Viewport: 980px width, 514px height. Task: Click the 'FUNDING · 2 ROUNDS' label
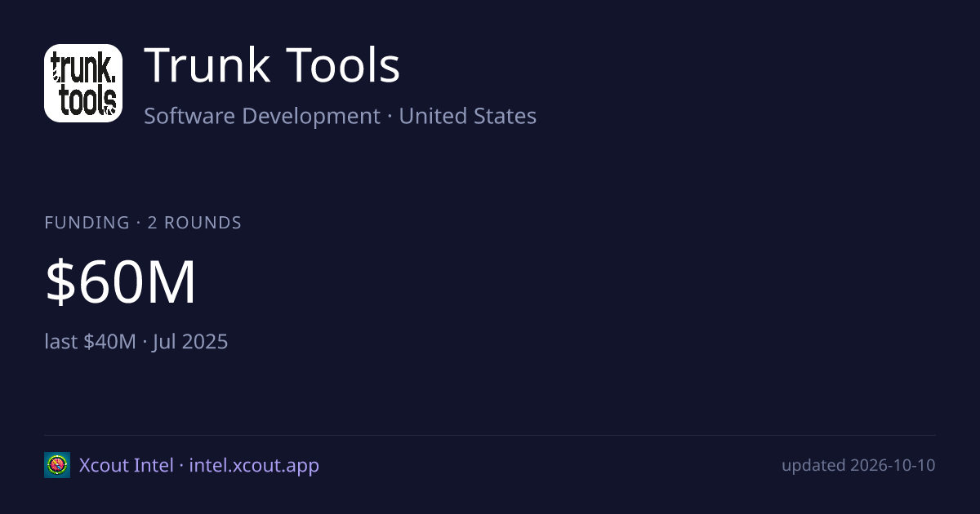[x=143, y=223]
